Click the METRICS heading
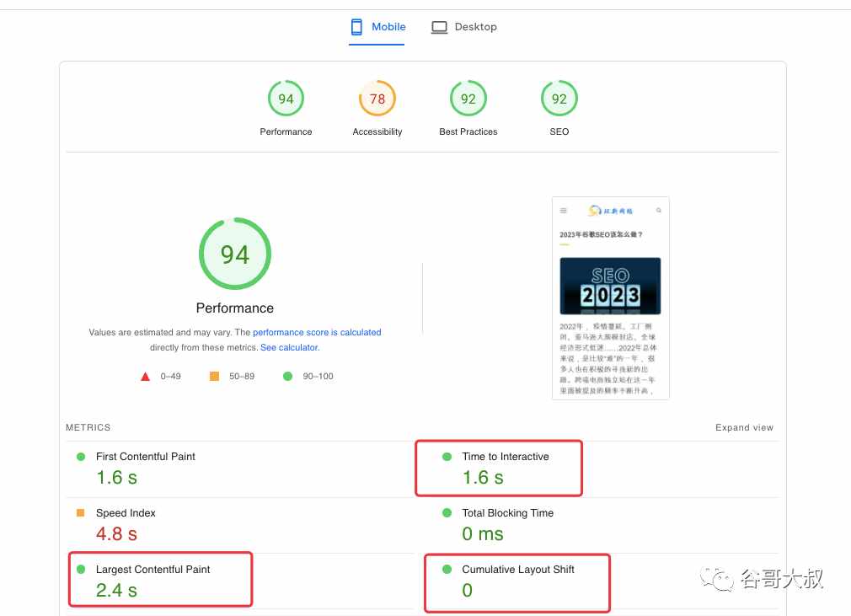Screen dimensions: 851x616 [x=88, y=428]
